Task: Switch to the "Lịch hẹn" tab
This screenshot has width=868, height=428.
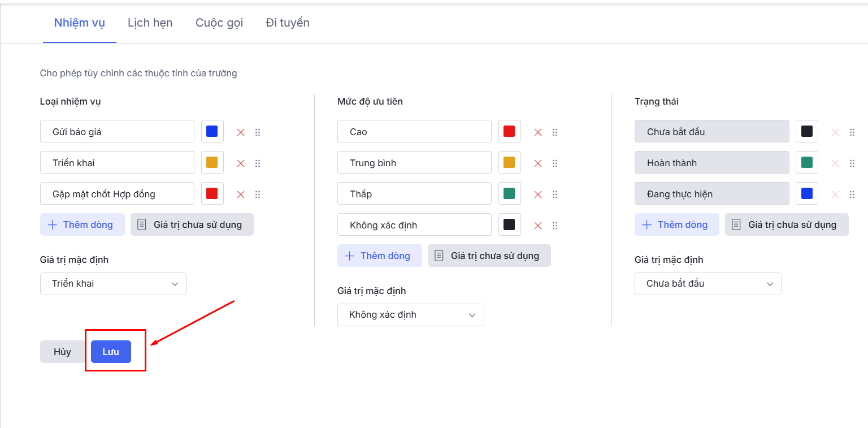Action: pos(150,23)
